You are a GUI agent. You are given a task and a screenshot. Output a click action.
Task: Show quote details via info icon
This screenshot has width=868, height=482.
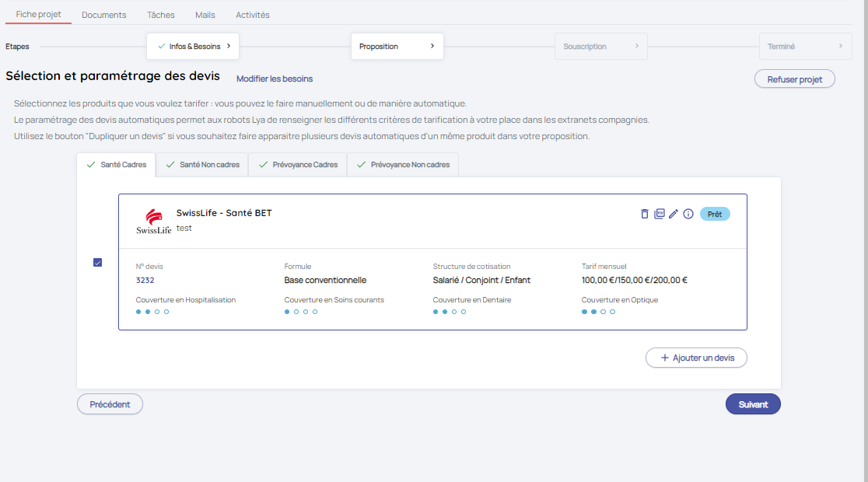pyautogui.click(x=688, y=214)
